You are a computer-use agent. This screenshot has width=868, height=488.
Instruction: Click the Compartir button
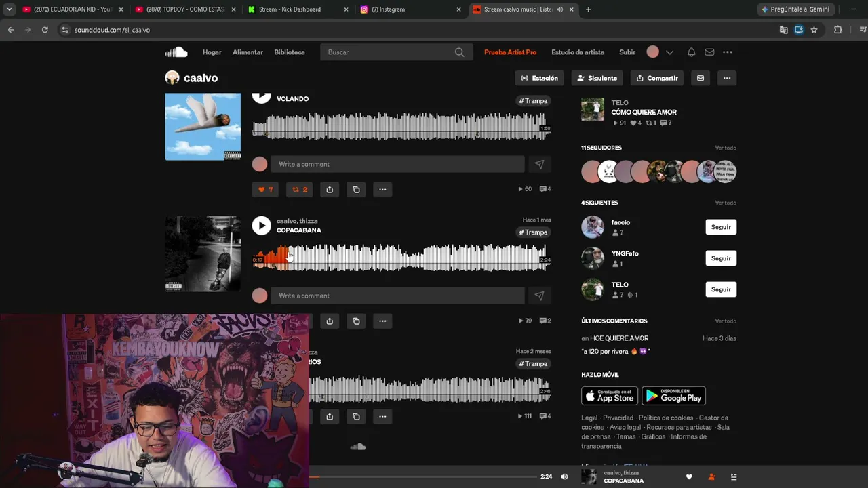pos(657,78)
